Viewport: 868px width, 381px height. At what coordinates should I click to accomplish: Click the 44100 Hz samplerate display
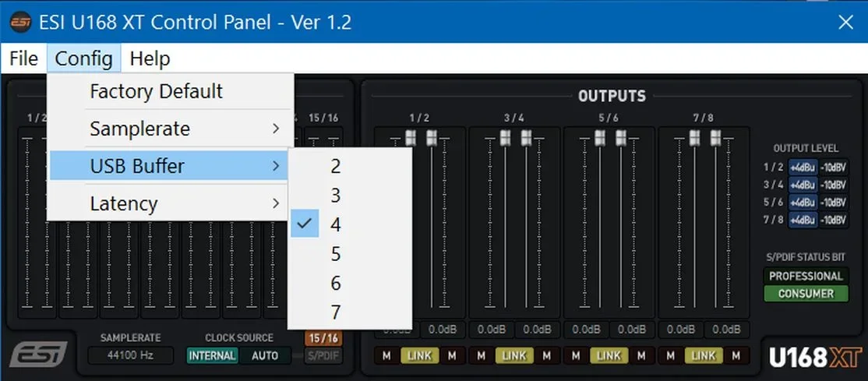(131, 355)
